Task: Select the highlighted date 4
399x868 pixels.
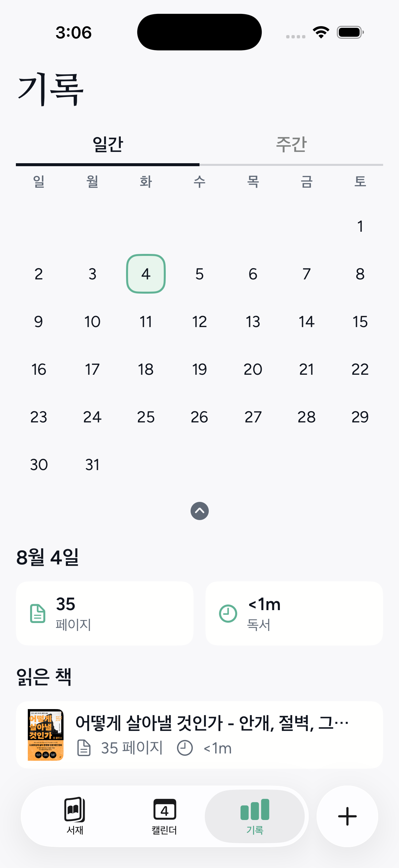Action: click(x=146, y=273)
